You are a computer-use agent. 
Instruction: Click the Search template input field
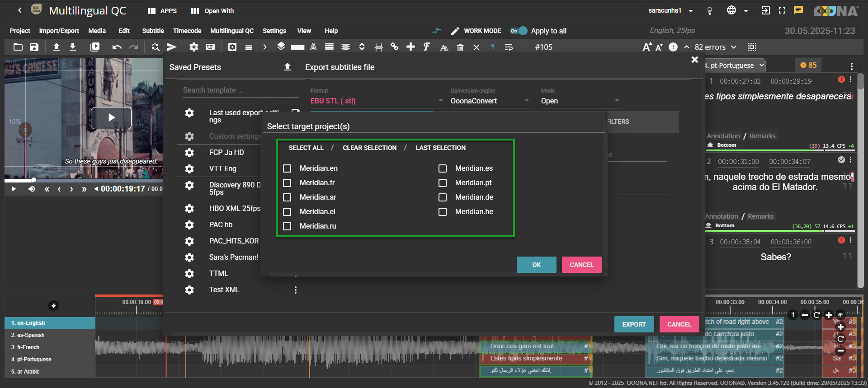pos(240,90)
